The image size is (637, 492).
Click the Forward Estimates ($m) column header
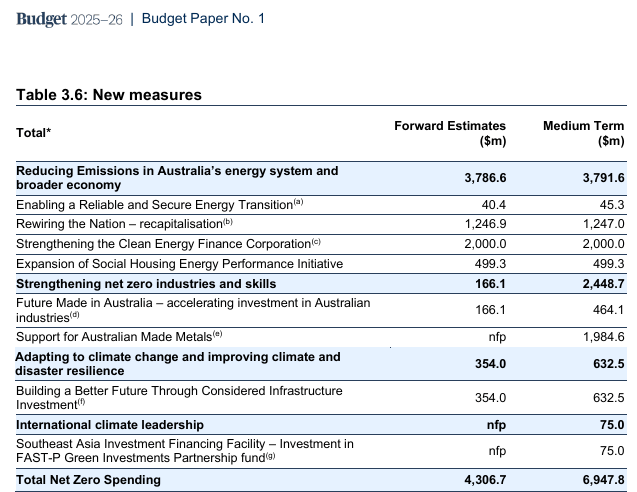(450, 133)
